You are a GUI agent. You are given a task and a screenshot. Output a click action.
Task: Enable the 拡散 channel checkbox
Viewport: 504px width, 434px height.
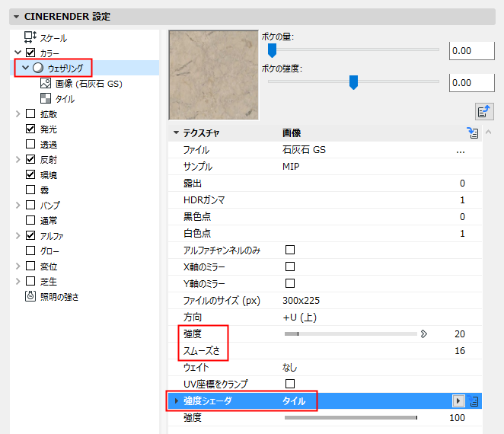coord(30,113)
